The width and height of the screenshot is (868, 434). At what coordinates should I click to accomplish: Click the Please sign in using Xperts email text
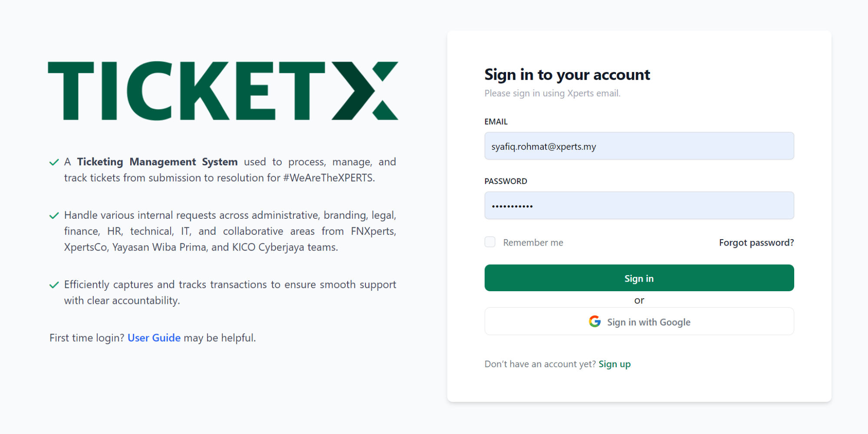552,93
